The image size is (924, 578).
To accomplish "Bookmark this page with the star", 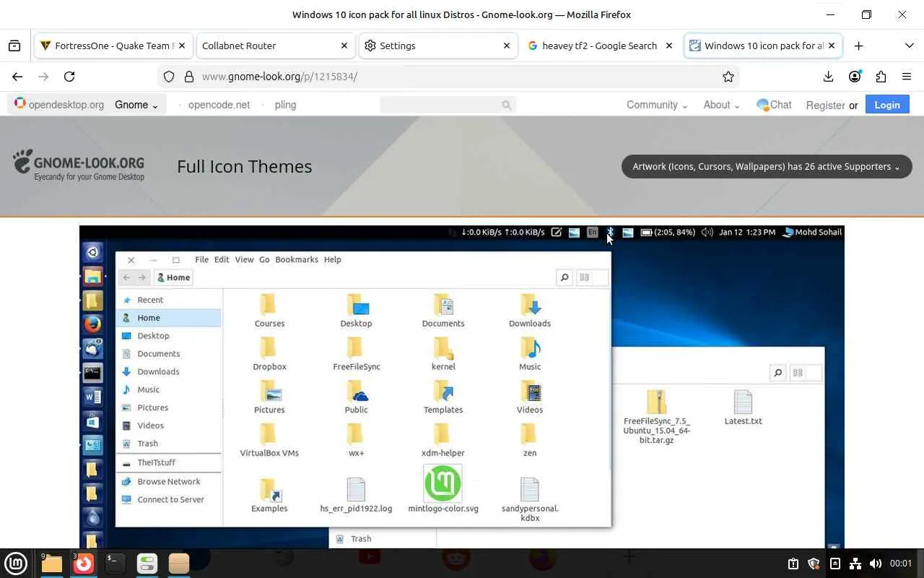I will (728, 77).
